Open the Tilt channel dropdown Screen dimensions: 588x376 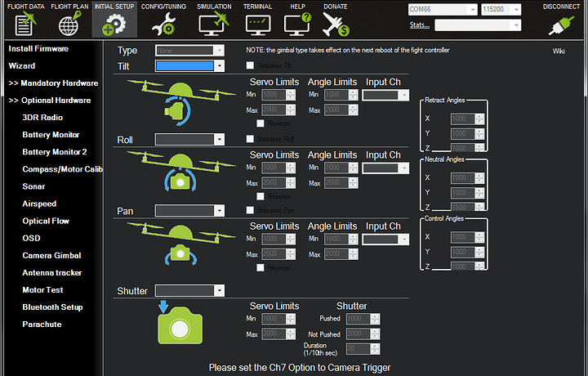point(189,66)
